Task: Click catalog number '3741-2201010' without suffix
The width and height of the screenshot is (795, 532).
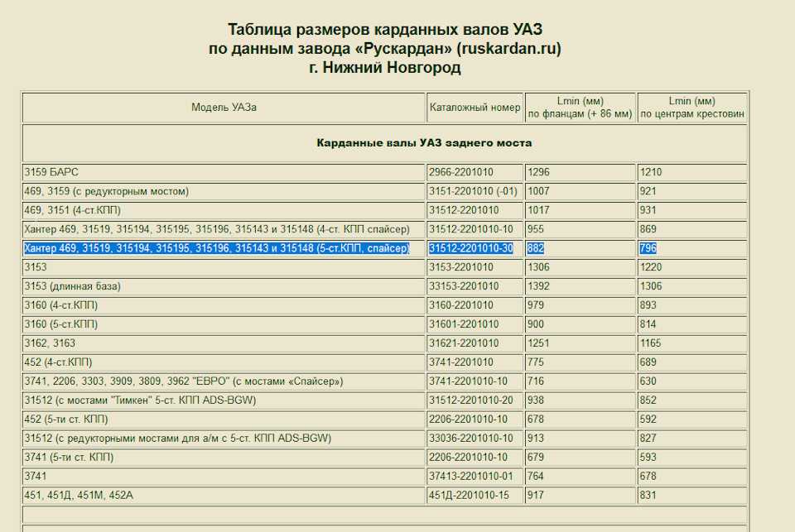Action: (x=461, y=362)
